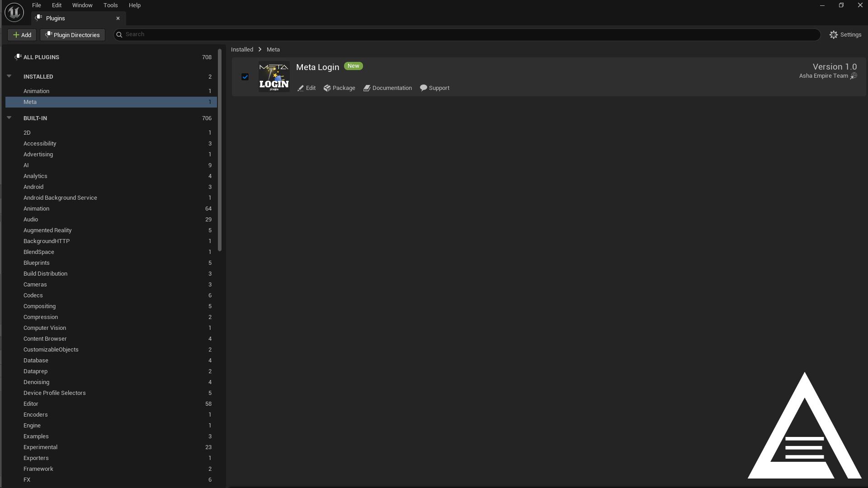The width and height of the screenshot is (868, 488).
Task: Click the Package box icon
Action: click(327, 88)
